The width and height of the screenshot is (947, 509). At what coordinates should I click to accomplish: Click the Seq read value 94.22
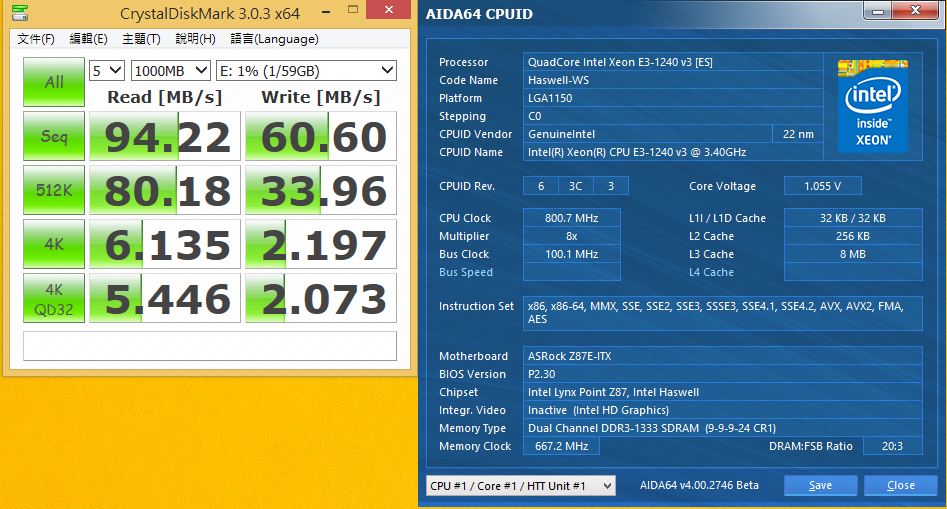[x=165, y=136]
